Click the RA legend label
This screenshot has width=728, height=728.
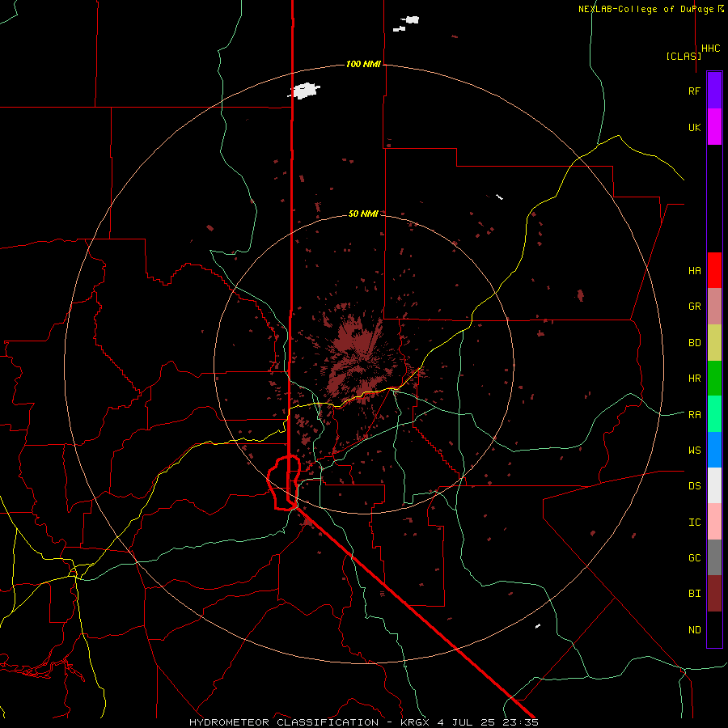[x=694, y=414]
